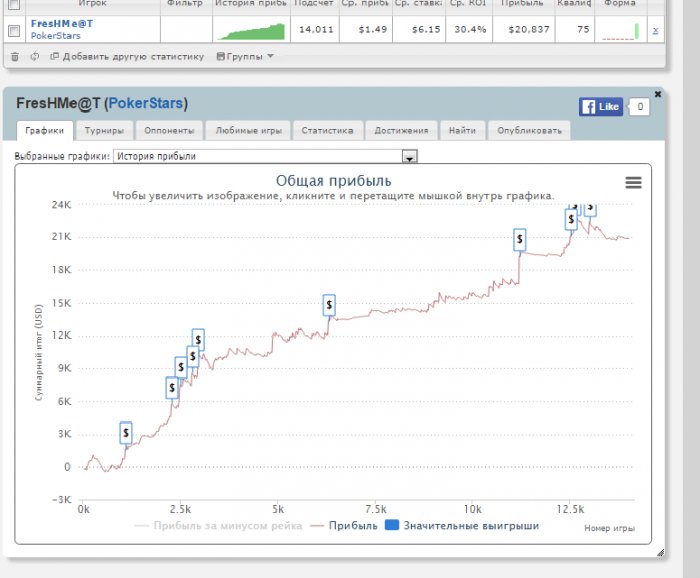Click the Общая прибыль chart title

(x=333, y=181)
